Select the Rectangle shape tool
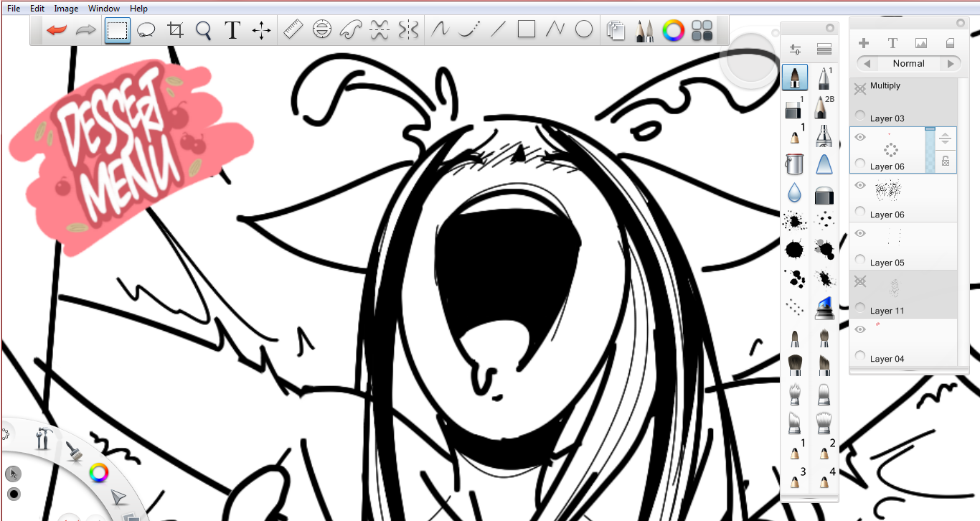Image resolution: width=980 pixels, height=521 pixels. (x=527, y=30)
